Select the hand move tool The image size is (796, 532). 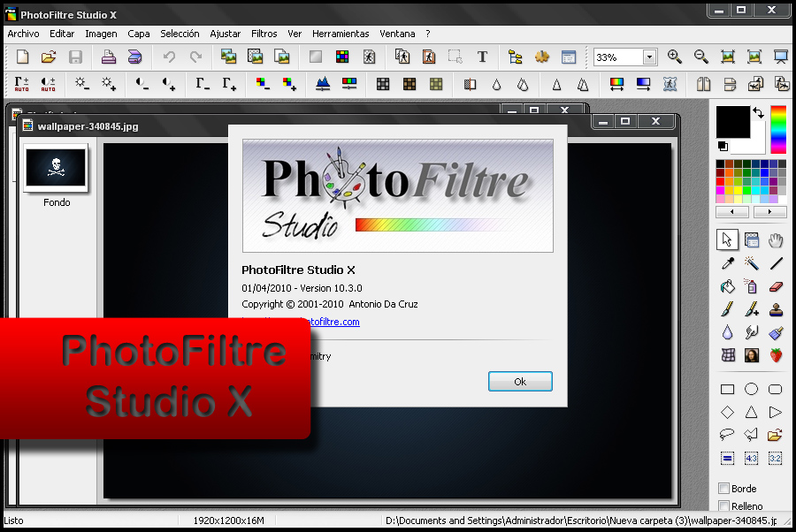[x=775, y=239]
